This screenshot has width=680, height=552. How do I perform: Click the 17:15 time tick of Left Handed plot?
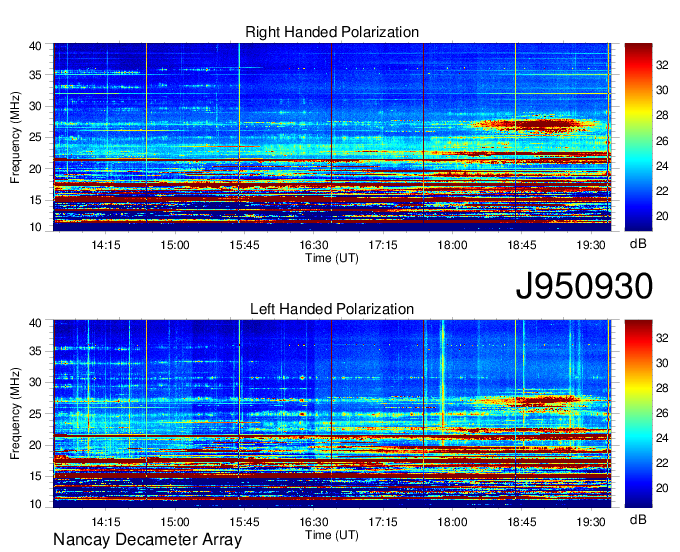coord(383,521)
